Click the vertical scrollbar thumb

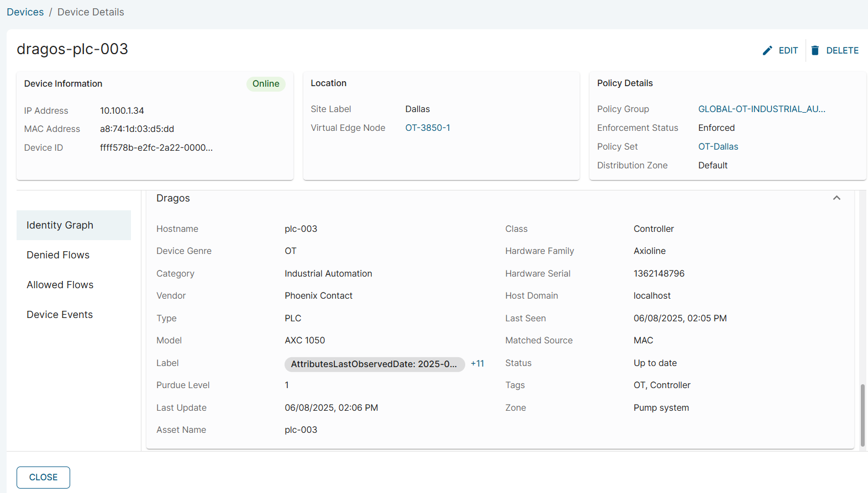862,415
